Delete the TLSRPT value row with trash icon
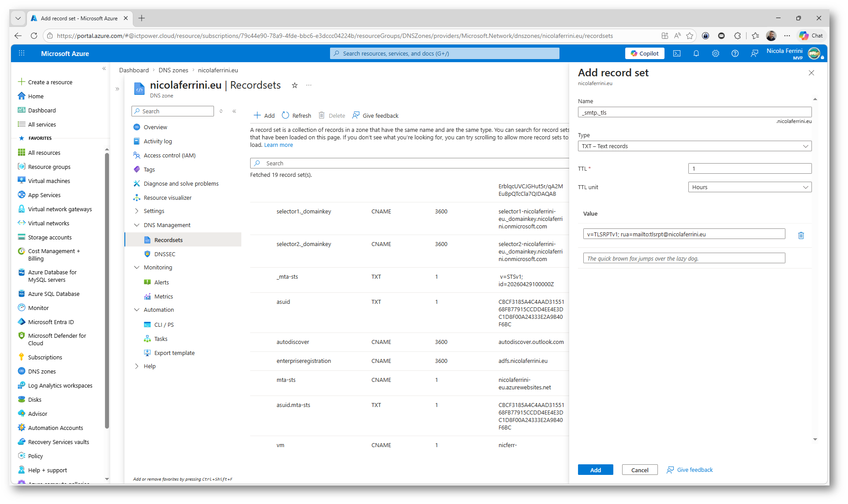848x504 pixels. pos(801,235)
